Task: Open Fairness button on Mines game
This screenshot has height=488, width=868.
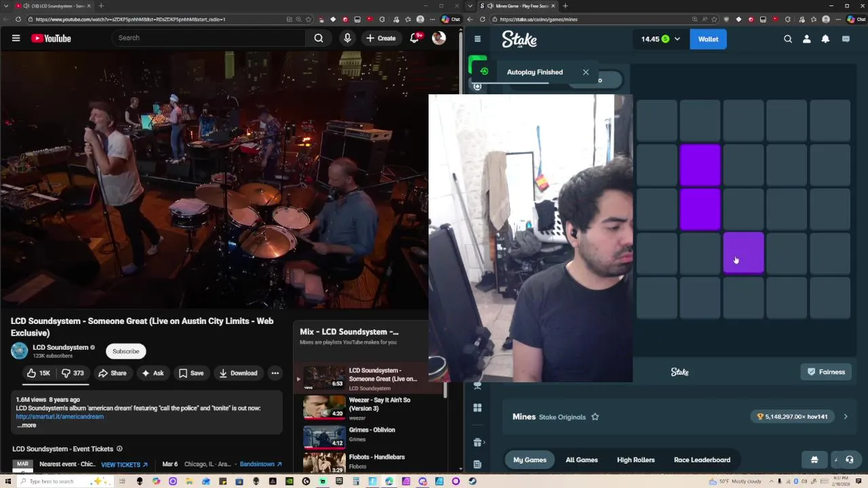Action: coord(826,371)
